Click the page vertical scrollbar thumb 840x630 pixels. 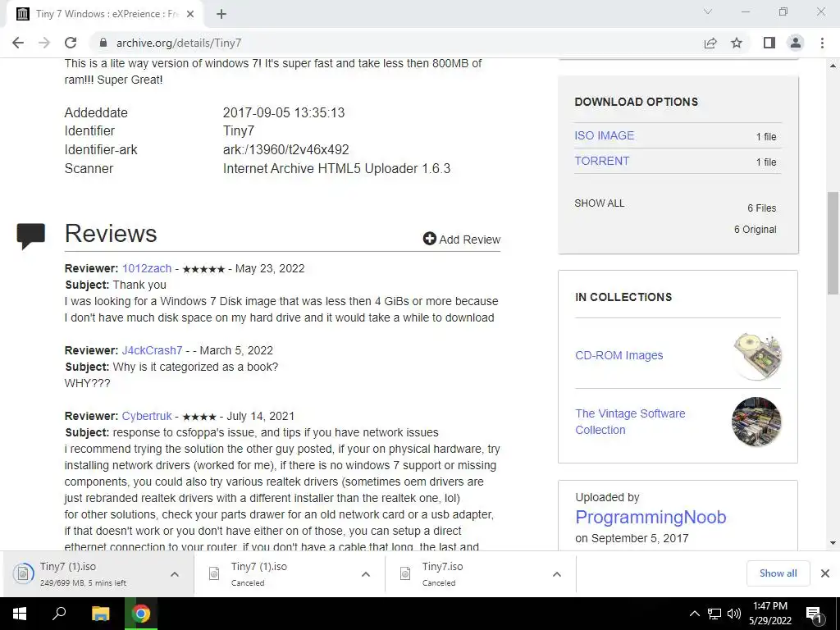tap(833, 243)
